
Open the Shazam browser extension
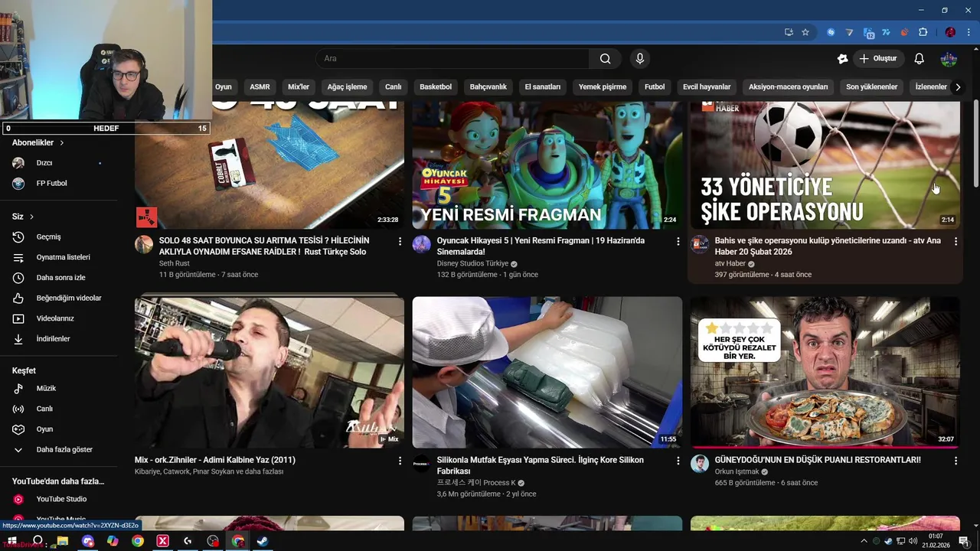(831, 32)
